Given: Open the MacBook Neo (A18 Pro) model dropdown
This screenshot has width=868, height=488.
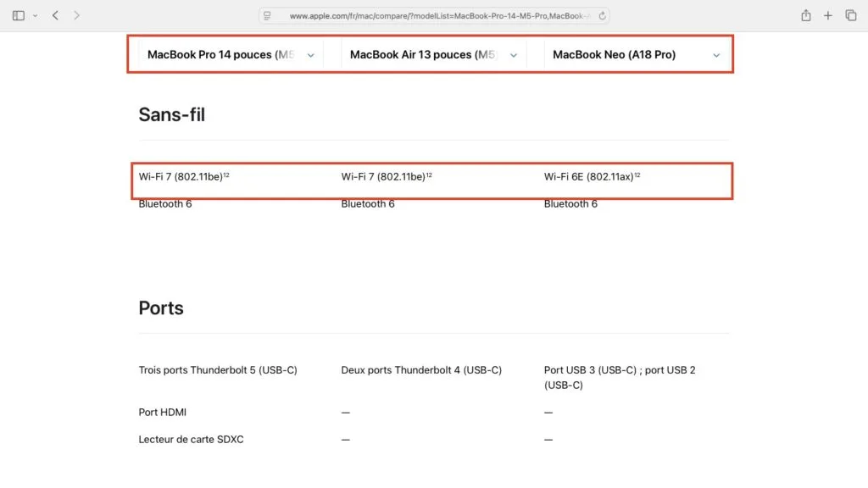Looking at the screenshot, I should 637,55.
